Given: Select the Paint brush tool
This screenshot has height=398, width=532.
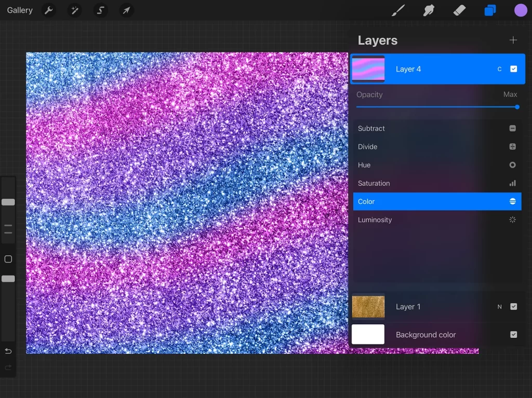Looking at the screenshot, I should (x=398, y=10).
